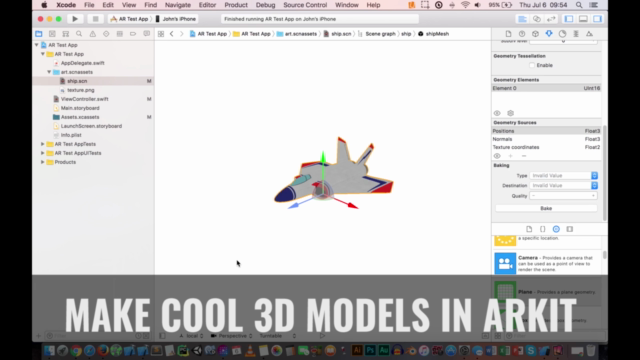Switch to the Standard editor

click(522, 19)
